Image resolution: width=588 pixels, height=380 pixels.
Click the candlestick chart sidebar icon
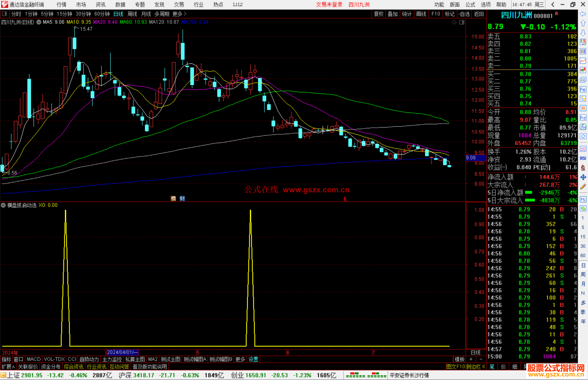(583, 70)
